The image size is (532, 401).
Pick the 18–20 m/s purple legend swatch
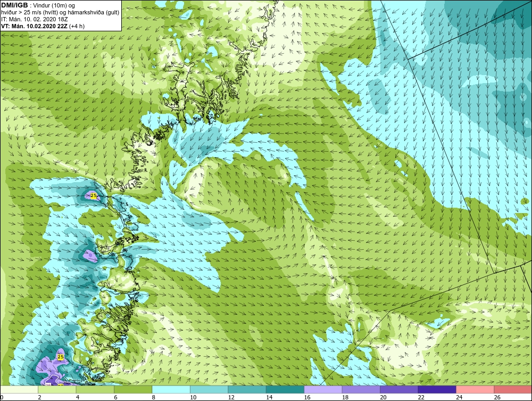[x=361, y=389]
